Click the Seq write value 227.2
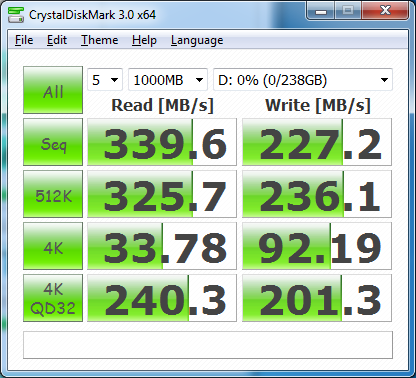Screen dimensions: 416x378 pos(317,142)
